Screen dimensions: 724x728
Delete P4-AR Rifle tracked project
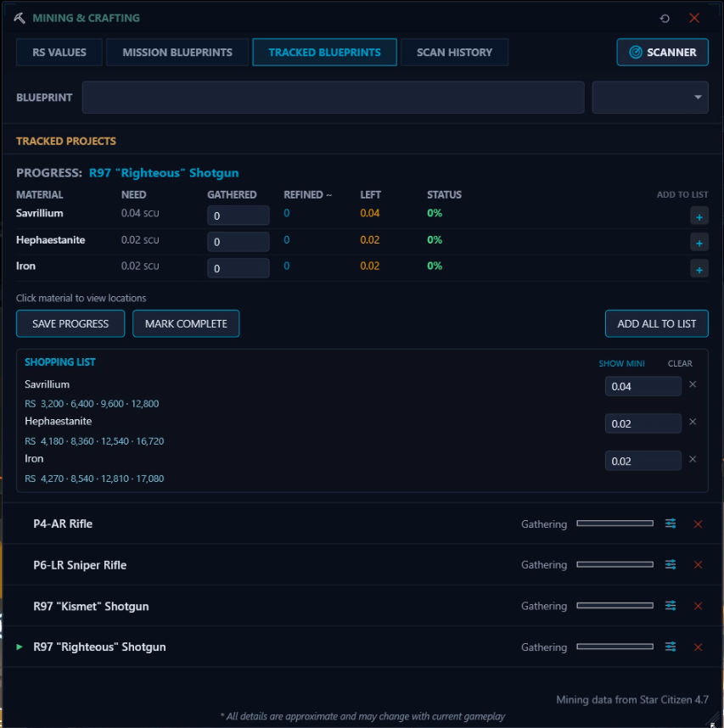click(698, 524)
